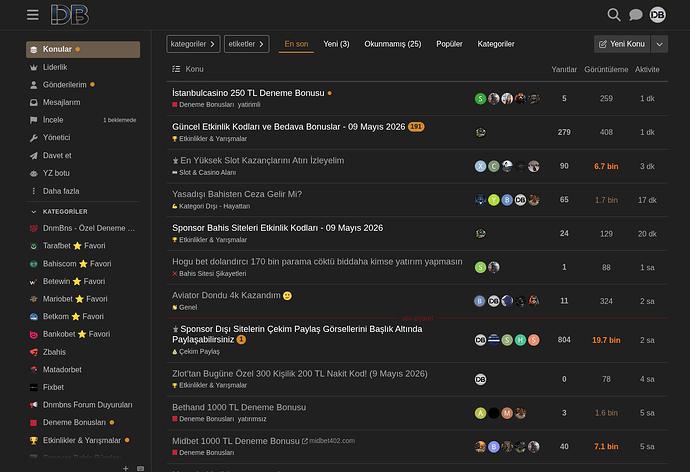
Task: Open the kategoriler filter dropdown
Action: [x=193, y=44]
